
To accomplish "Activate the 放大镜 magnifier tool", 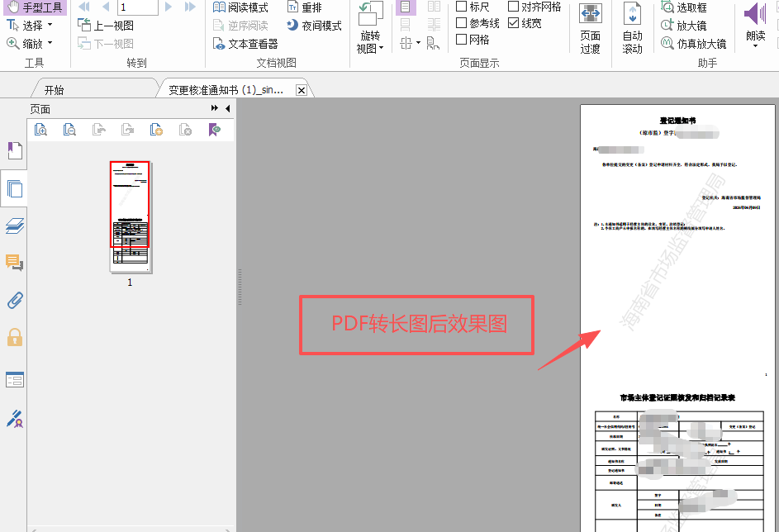I will coord(684,26).
